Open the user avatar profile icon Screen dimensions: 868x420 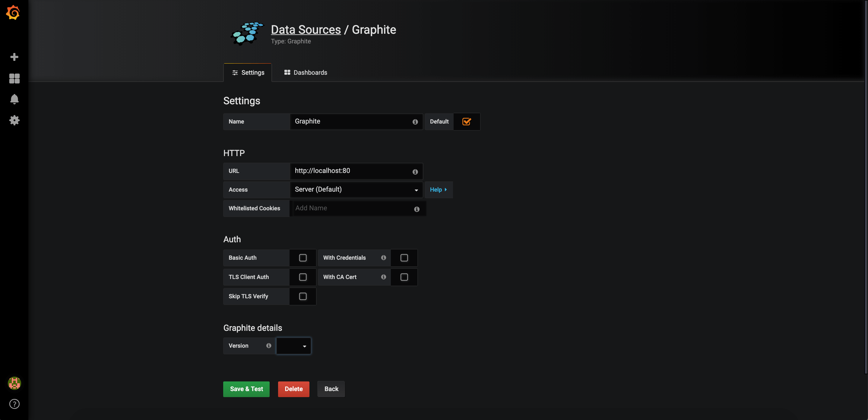[14, 383]
